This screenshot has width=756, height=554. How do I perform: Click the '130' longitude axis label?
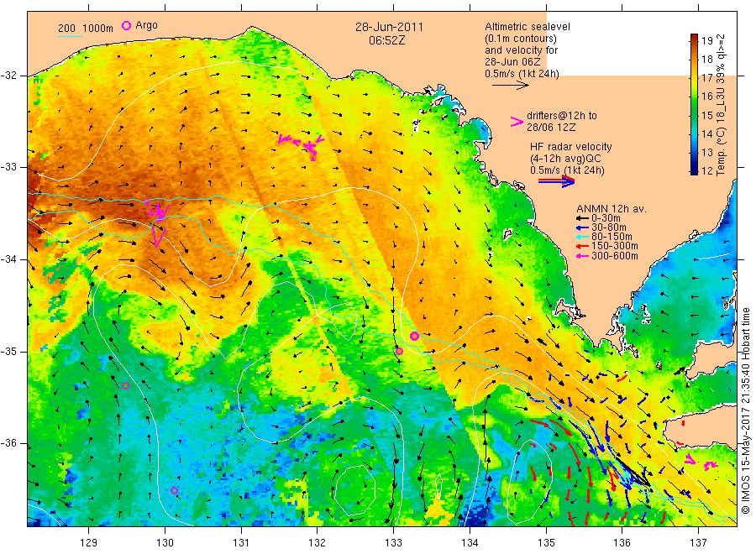[165, 543]
